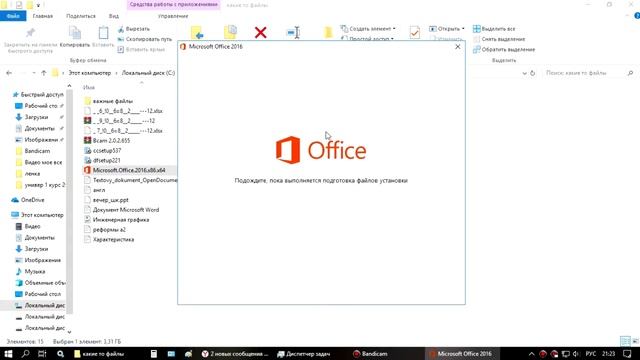Expand the address bar history dropdown
The height and width of the screenshot is (360, 640).
pyautogui.click(x=524, y=73)
